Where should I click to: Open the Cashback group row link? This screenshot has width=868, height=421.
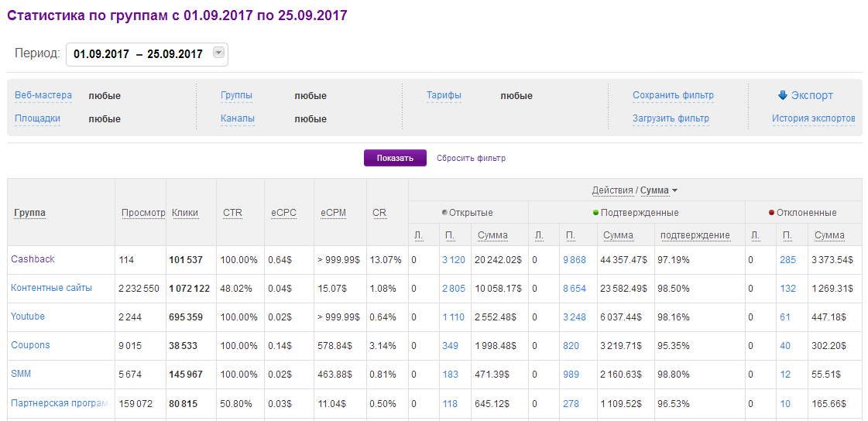pos(33,259)
